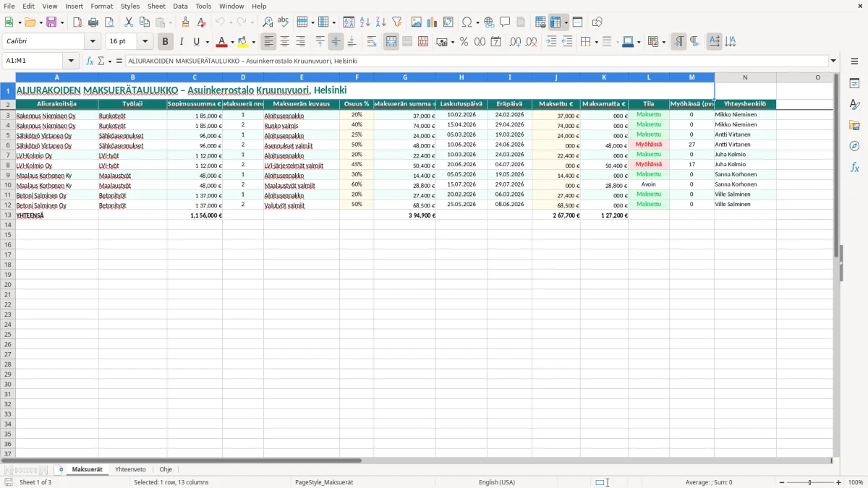Click Sort Descending icon
The image size is (868, 488).
point(381,22)
